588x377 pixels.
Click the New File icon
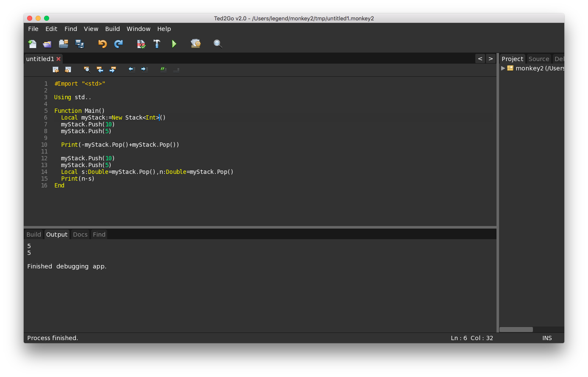tap(32, 44)
